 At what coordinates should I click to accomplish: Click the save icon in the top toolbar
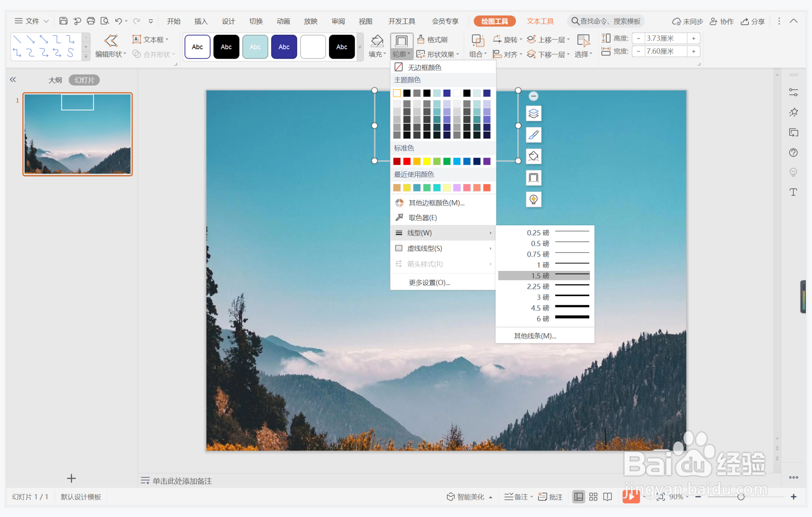click(x=63, y=21)
